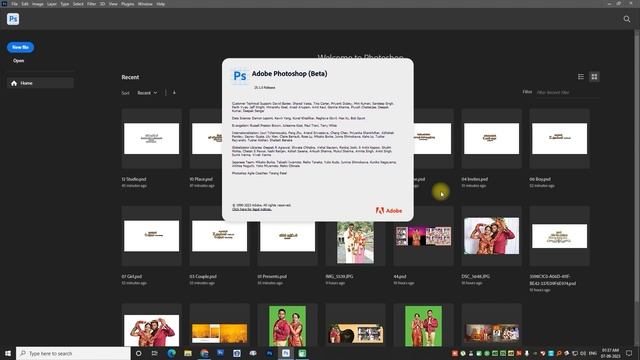Click the Filter recent files field
Image resolution: width=640 pixels, height=360 pixels.
(567, 93)
